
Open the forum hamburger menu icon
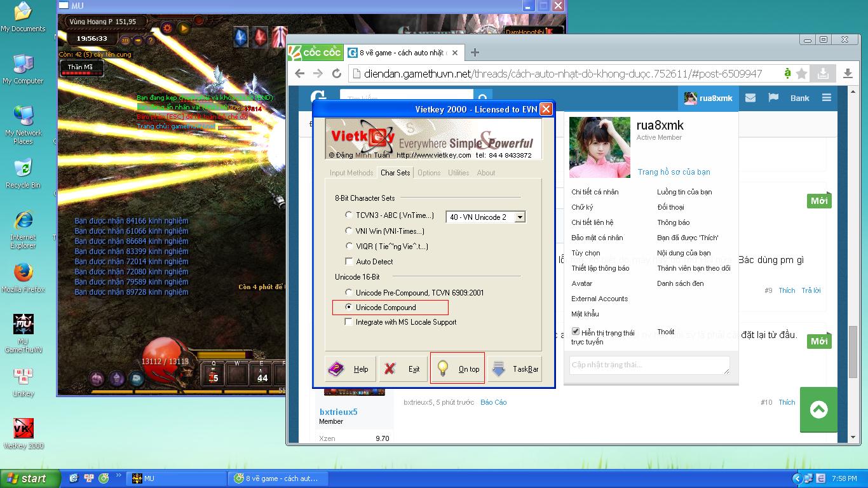point(826,98)
